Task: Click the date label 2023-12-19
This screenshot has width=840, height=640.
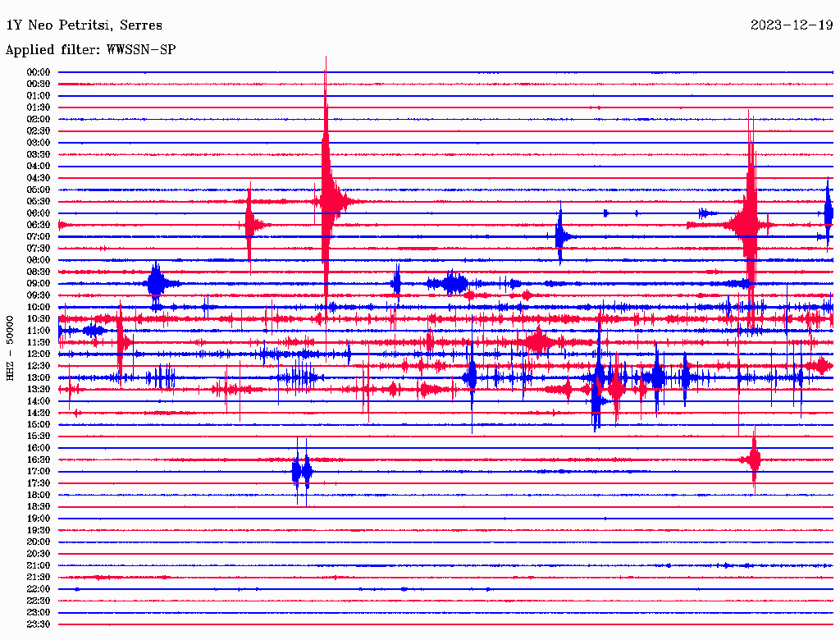Action: [792, 25]
